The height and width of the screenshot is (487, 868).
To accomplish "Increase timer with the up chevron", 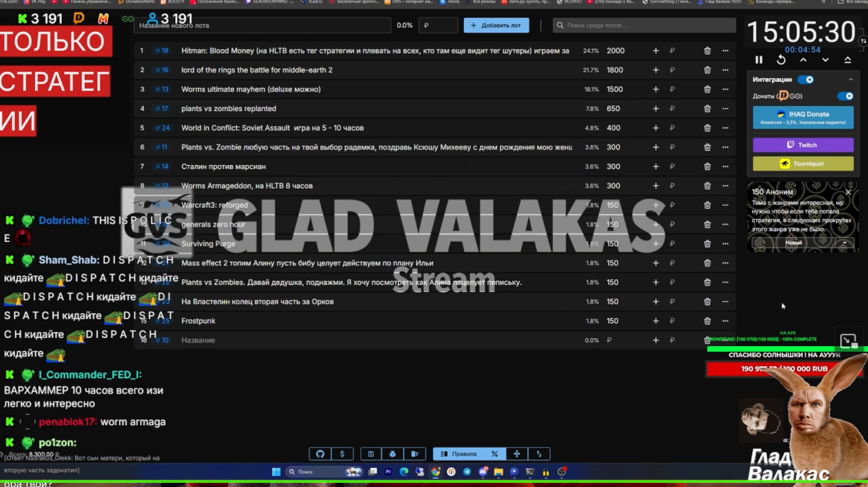I will (803, 60).
